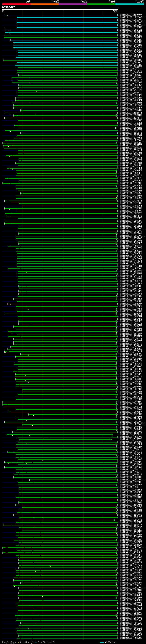The image size is (146, 644).
Task: Click the cyan ~100% identity legend bar
Action: pos(130,4)
